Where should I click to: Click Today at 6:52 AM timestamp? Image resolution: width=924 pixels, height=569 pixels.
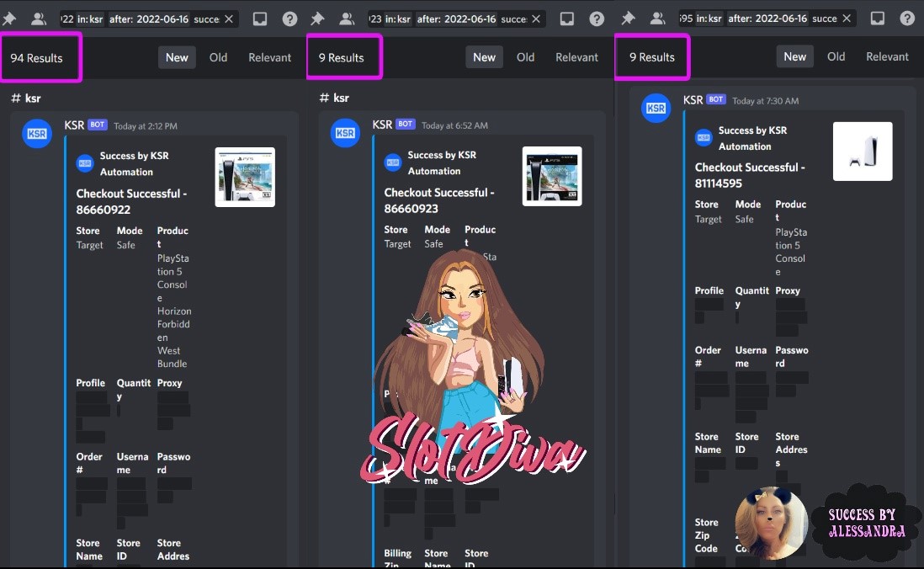point(454,125)
